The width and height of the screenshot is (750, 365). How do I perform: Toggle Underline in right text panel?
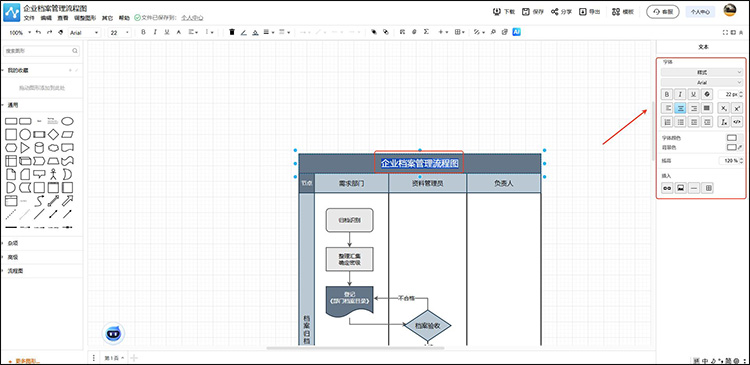coord(694,94)
